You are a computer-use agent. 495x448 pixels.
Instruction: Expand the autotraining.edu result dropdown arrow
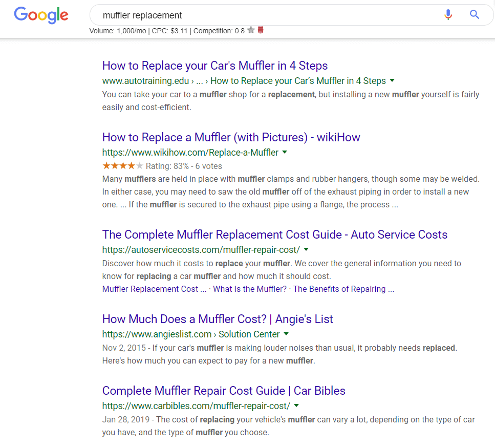click(x=392, y=80)
